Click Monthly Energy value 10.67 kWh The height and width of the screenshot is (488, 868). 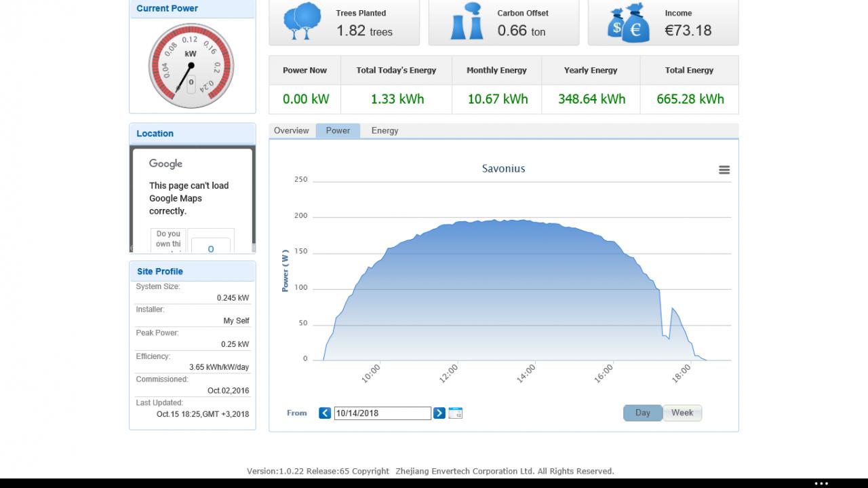tap(498, 99)
